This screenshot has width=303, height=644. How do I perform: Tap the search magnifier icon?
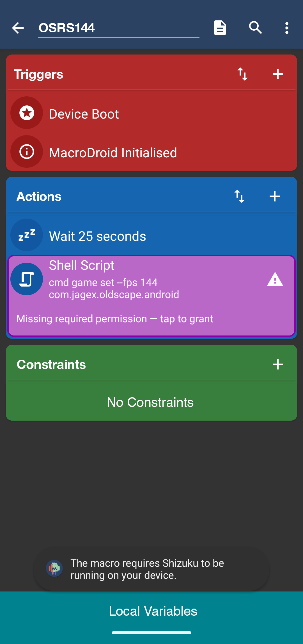point(255,28)
